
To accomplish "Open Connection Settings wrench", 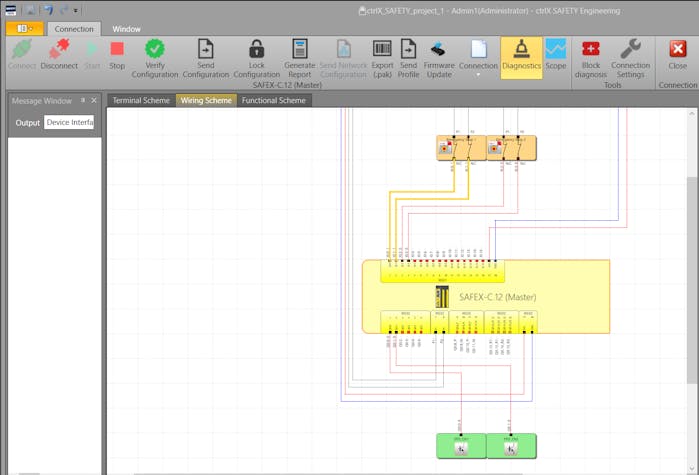I will click(630, 58).
